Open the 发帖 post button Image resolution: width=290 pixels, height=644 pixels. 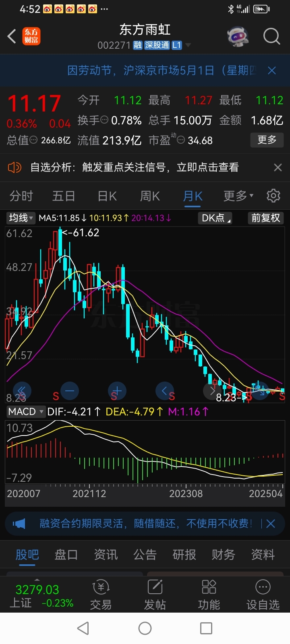[x=155, y=595]
